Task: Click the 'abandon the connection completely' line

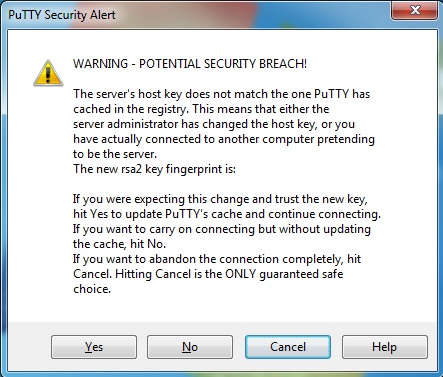Action: click(x=217, y=259)
